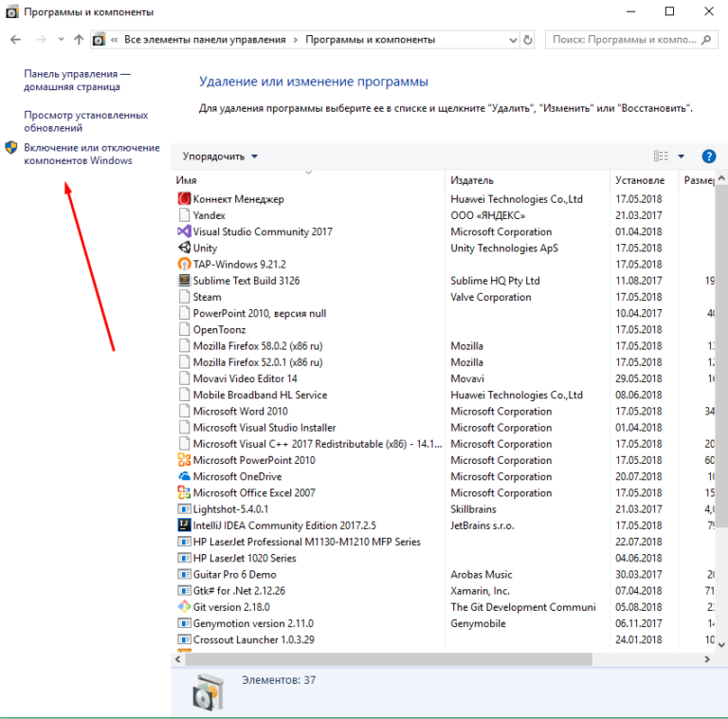Click The Git Development Communi publisher
The width and height of the screenshot is (728, 719).
pos(523,607)
